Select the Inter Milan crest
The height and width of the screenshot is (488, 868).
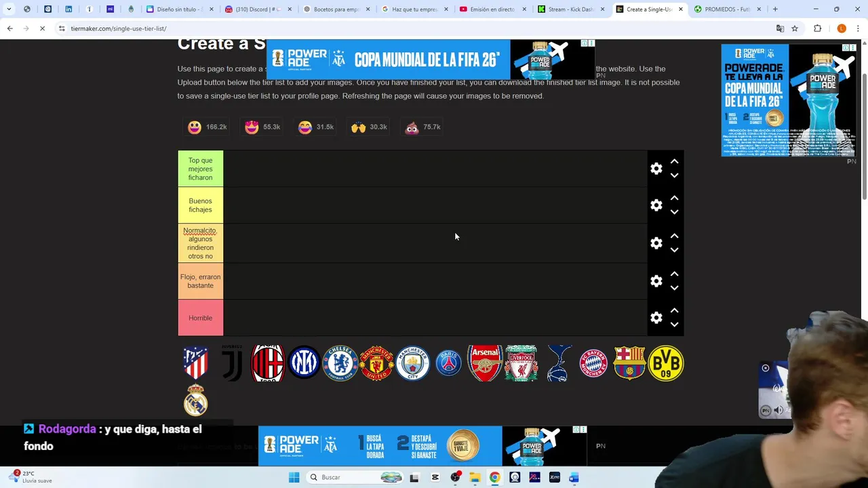(x=304, y=363)
